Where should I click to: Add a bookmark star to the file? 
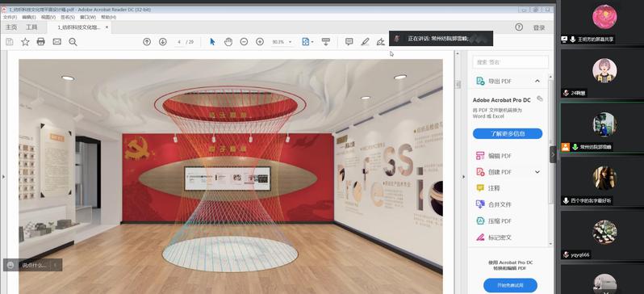[25, 41]
